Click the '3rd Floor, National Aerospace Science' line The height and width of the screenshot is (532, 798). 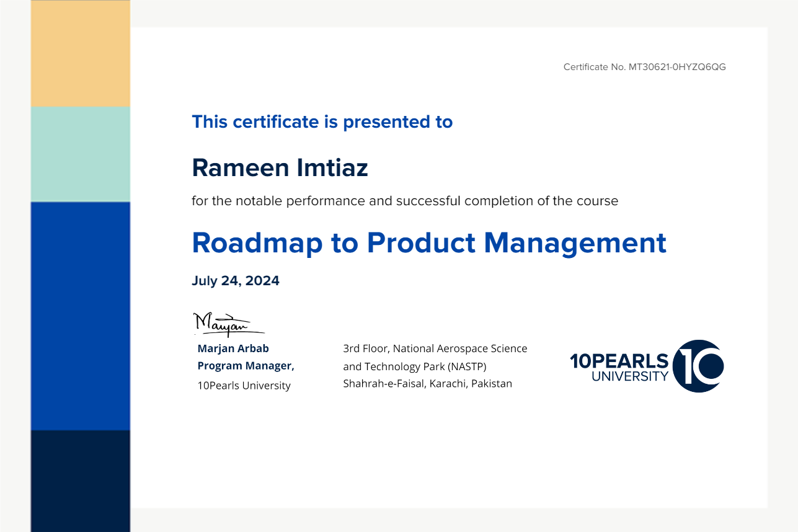pyautogui.click(x=435, y=348)
